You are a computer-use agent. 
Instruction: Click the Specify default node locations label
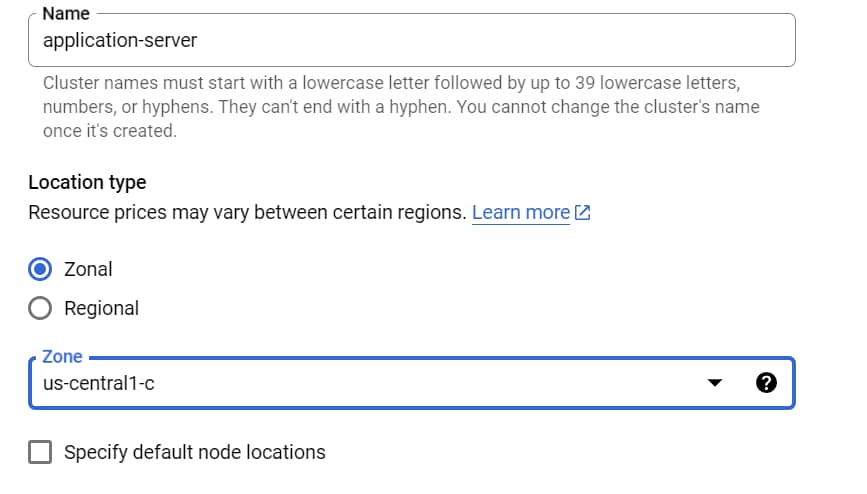[195, 453]
